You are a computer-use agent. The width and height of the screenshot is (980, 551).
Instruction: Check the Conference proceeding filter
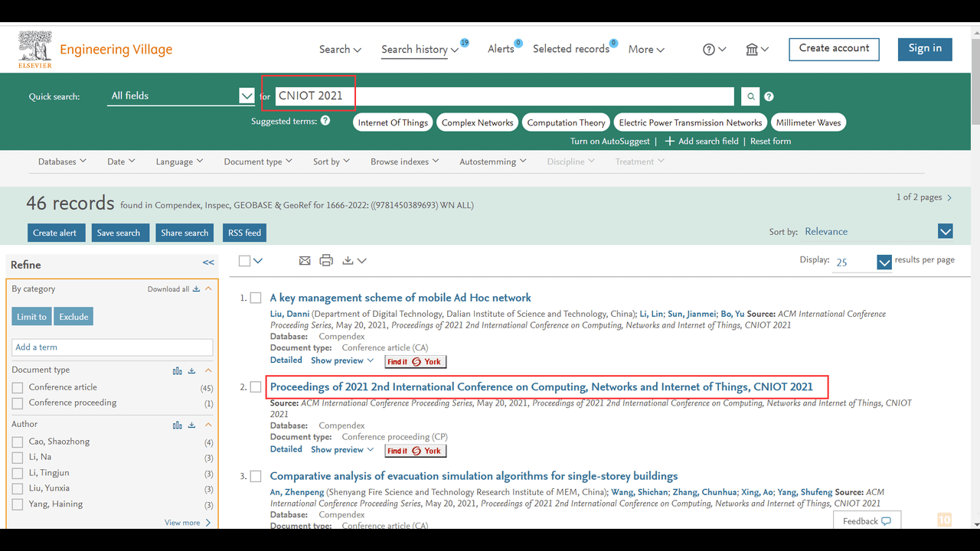click(18, 403)
